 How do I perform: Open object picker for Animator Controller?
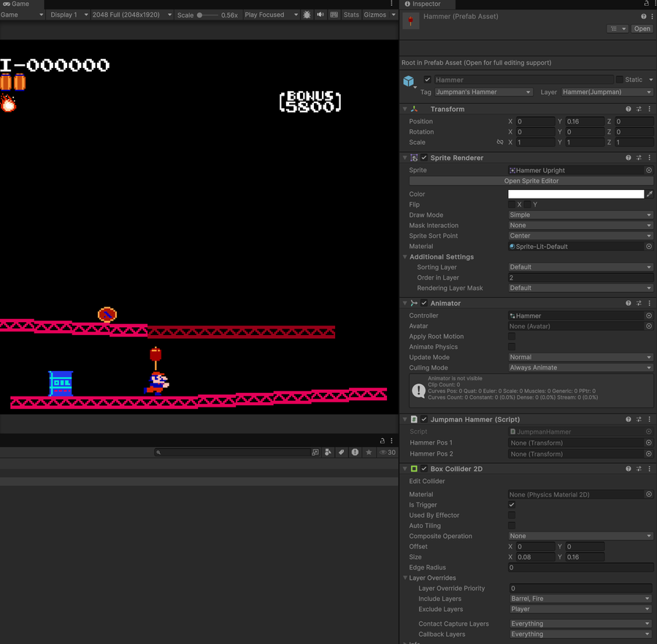649,315
